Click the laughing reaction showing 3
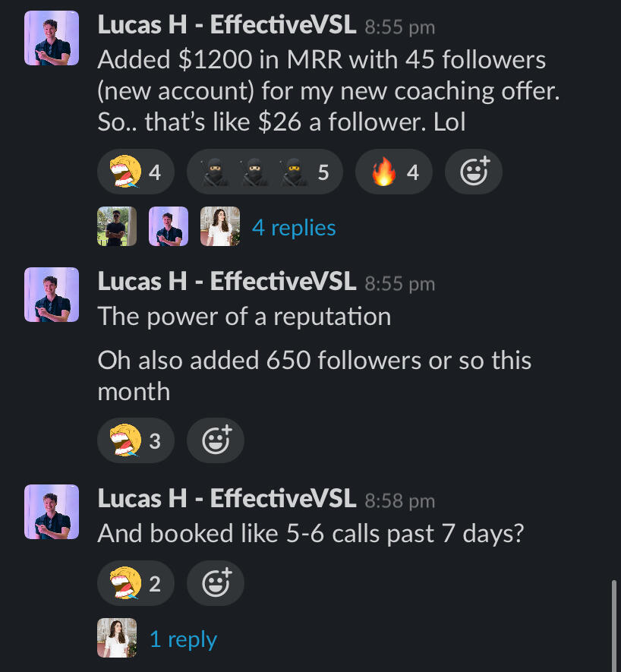 tap(135, 440)
